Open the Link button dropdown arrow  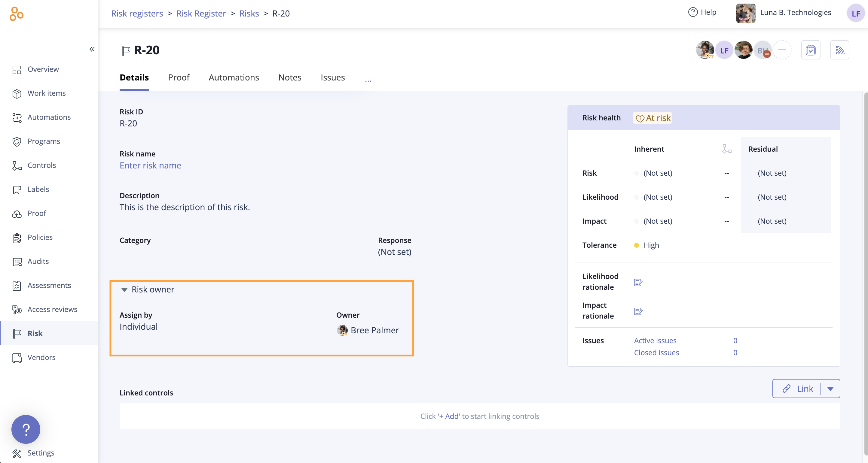(x=830, y=389)
